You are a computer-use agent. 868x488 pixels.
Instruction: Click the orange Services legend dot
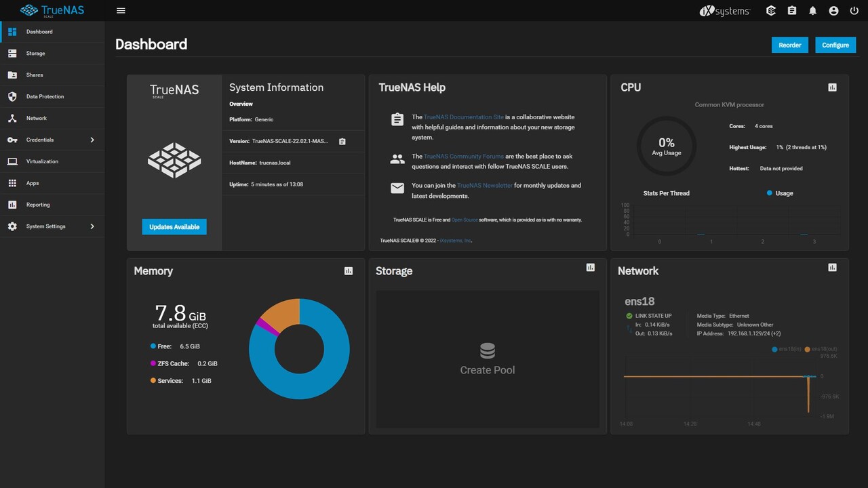coord(153,381)
